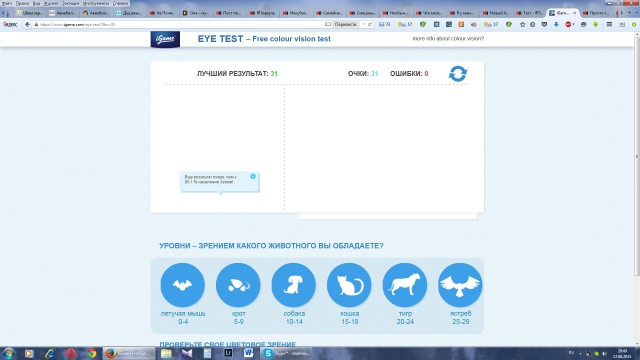Screen dimensions: 640x360
Task: Open Lightroom from the taskbar
Action: click(x=228, y=353)
